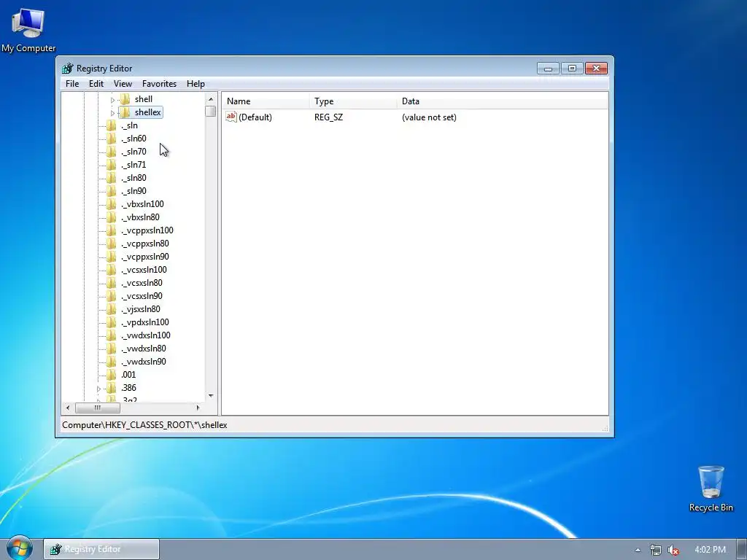
Task: Click the ._sln70 folder icon
Action: pos(112,152)
